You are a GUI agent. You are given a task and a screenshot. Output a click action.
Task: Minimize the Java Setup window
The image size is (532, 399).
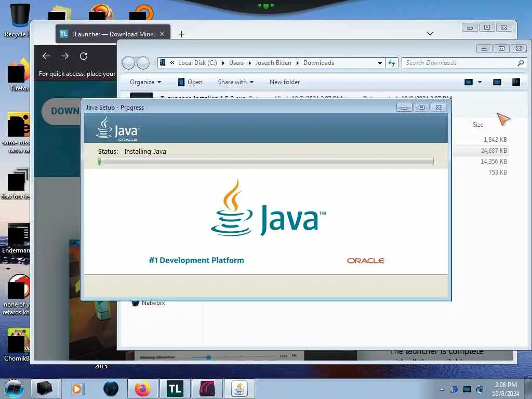404,108
